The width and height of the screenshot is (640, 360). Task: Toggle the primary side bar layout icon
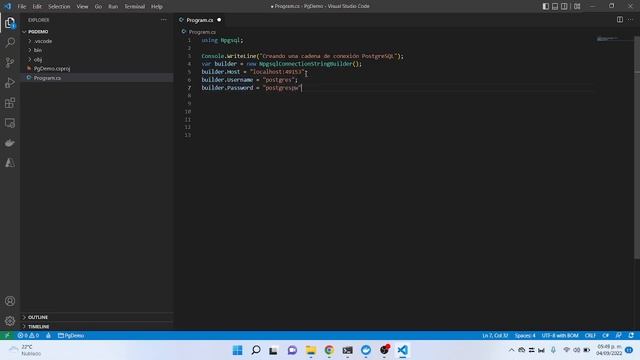tap(546, 6)
